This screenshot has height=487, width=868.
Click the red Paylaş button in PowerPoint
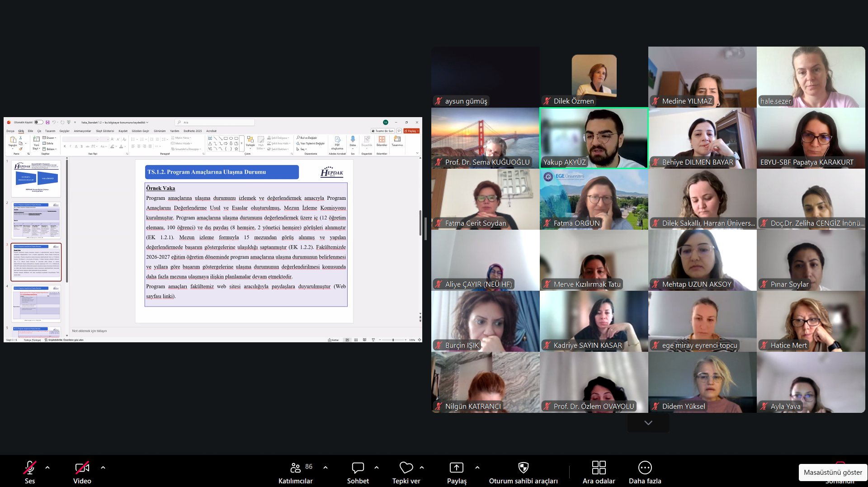pos(411,131)
